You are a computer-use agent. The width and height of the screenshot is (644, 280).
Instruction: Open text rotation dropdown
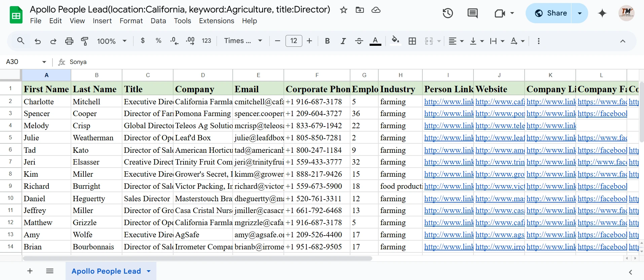point(518,41)
